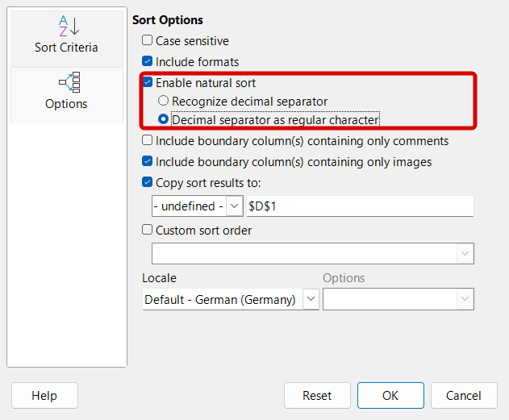Image resolution: width=509 pixels, height=420 pixels.
Task: Disable the Enable natural sort checkbox
Action: (x=148, y=82)
